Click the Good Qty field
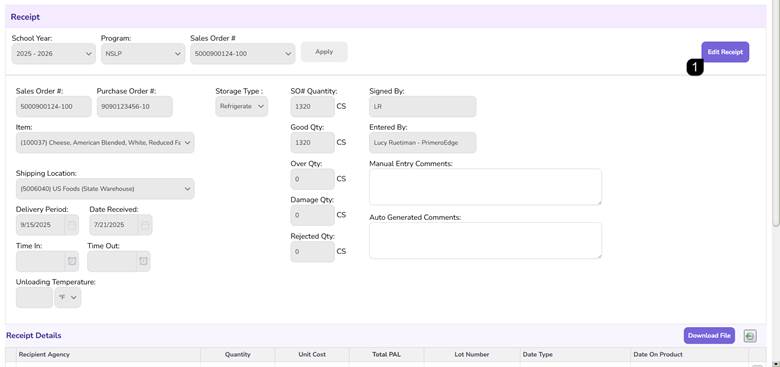Image resolution: width=780 pixels, height=367 pixels. click(x=312, y=143)
